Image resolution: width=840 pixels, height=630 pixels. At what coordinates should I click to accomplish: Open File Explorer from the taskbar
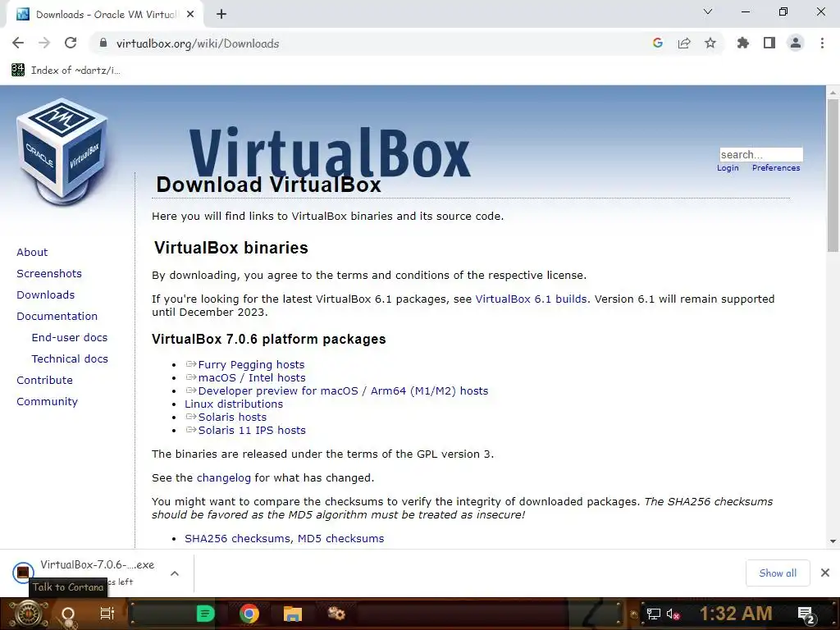(x=293, y=614)
